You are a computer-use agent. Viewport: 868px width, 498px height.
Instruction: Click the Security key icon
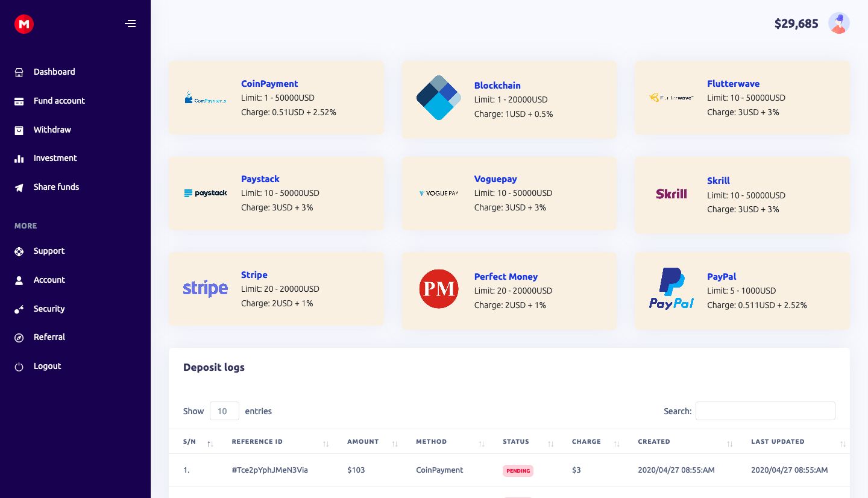(19, 309)
